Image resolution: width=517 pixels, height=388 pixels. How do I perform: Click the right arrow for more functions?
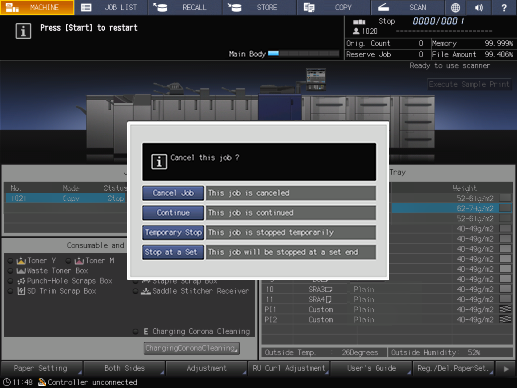pyautogui.click(x=506, y=369)
